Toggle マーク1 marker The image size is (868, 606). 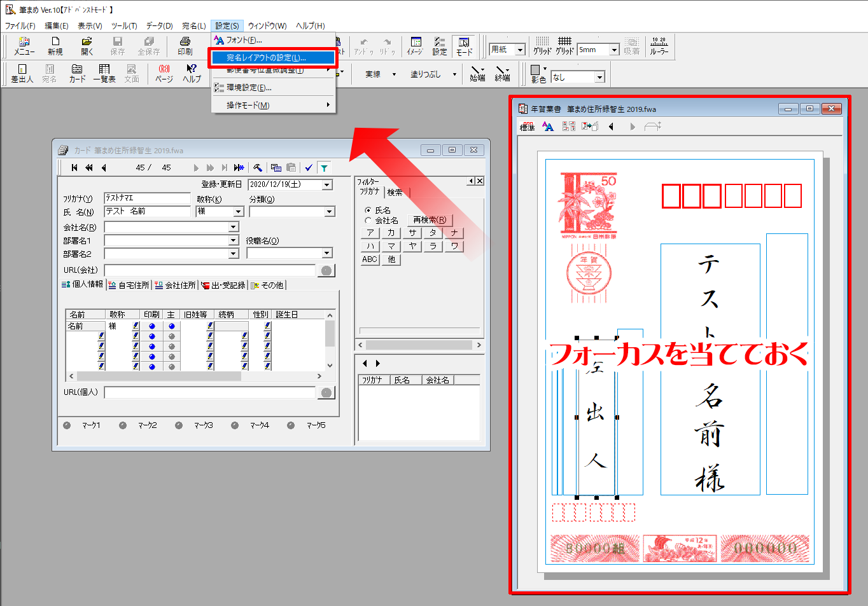(x=67, y=425)
